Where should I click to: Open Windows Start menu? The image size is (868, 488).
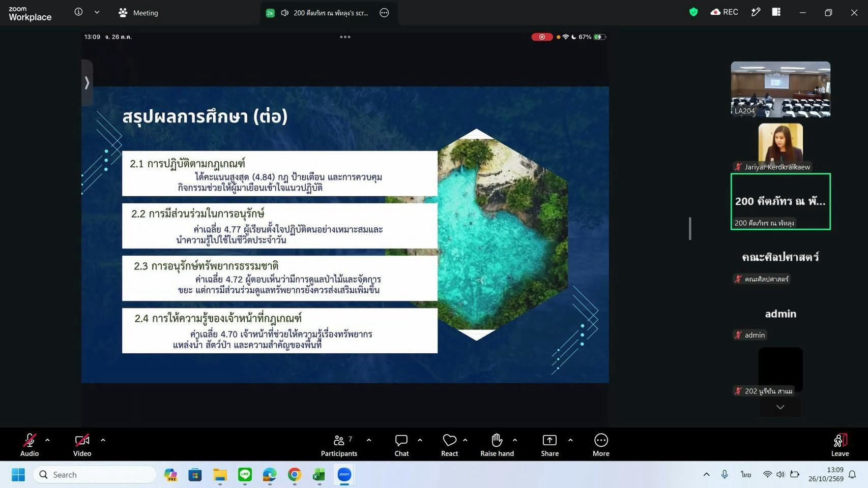click(x=18, y=475)
